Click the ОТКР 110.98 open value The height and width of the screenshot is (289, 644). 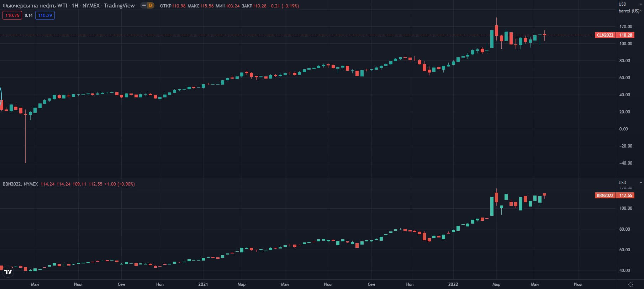(173, 6)
